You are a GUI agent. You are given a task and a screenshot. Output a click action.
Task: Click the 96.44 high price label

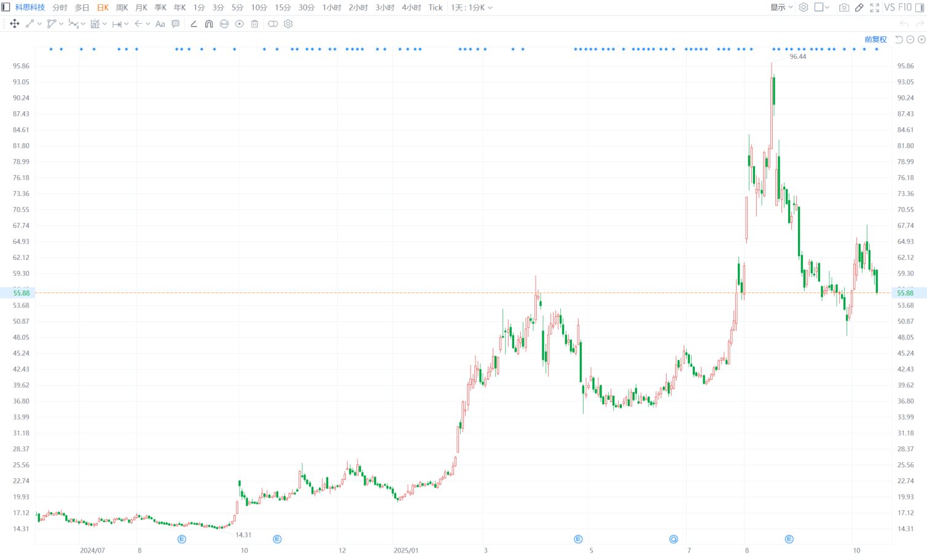[798, 56]
